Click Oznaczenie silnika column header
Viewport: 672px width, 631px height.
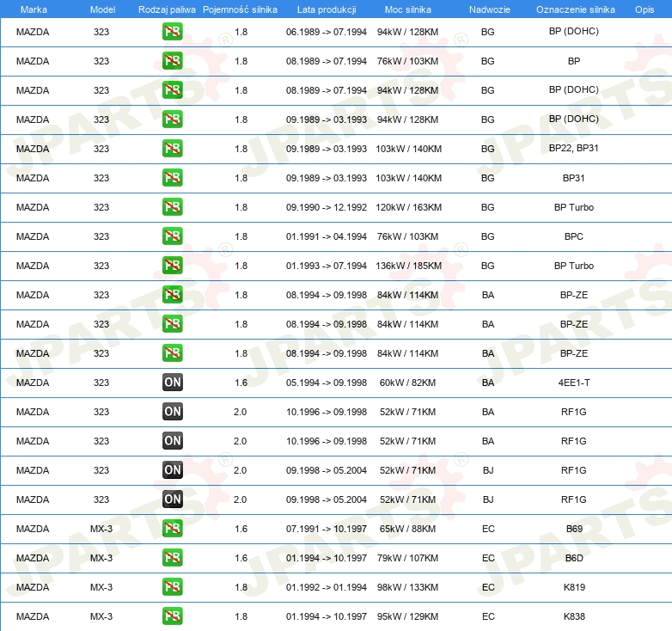[575, 9]
